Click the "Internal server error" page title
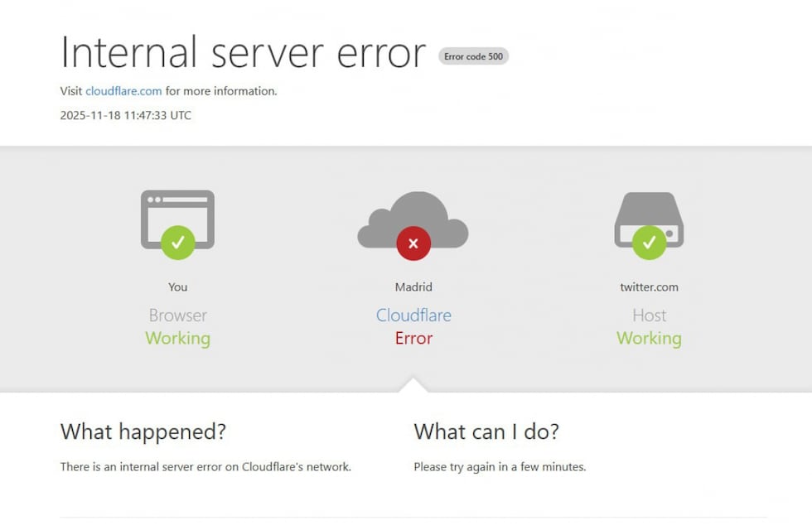Image resolution: width=812 pixels, height=530 pixels. pyautogui.click(x=242, y=53)
